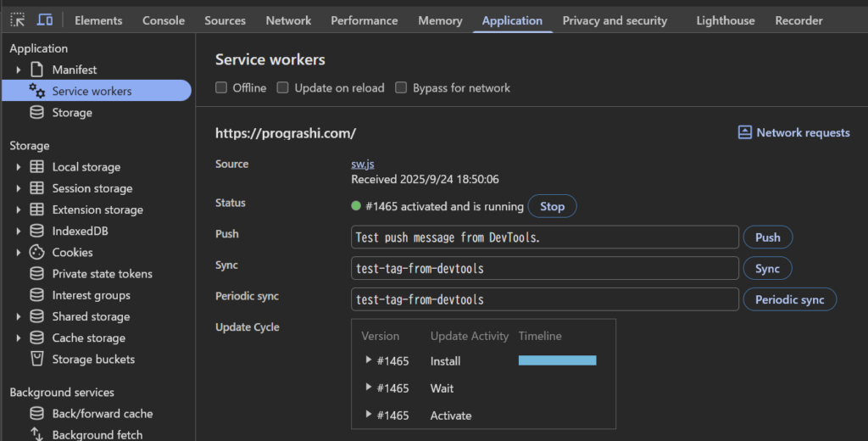
Task: Click the Manifest file icon
Action: click(x=36, y=70)
